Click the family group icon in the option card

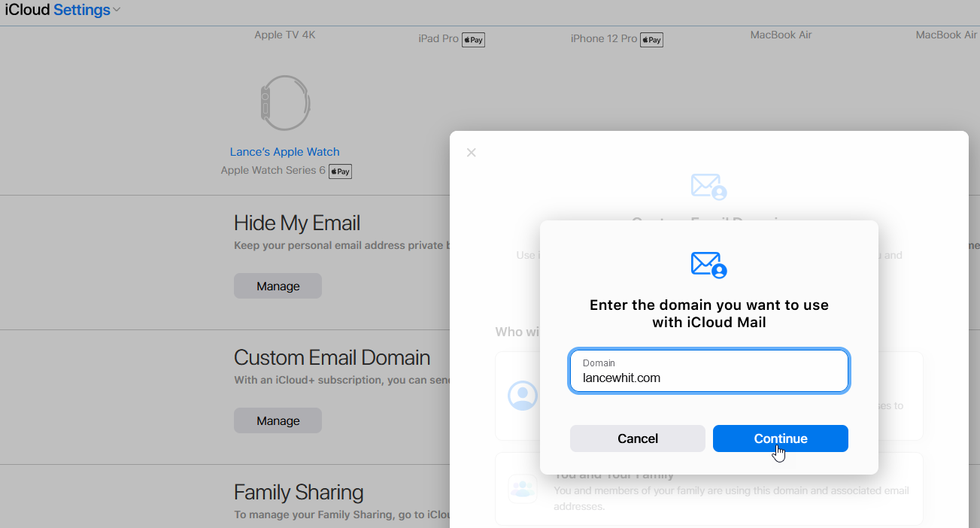coord(523,489)
